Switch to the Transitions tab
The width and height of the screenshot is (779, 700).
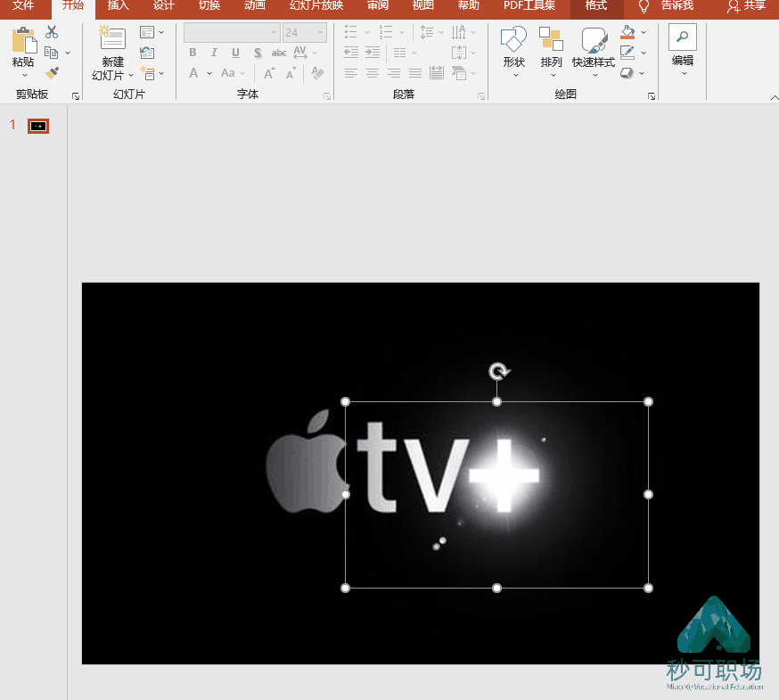pyautogui.click(x=209, y=5)
